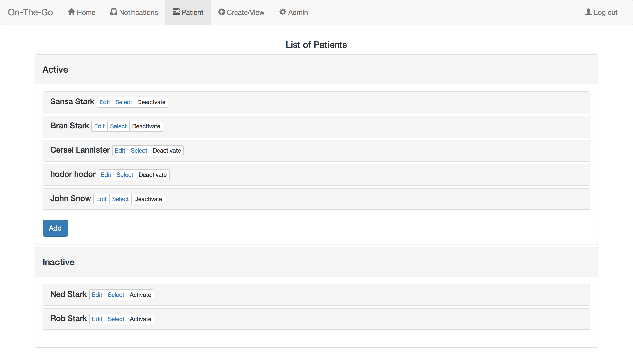Open the On-The-Go brand link
The height and width of the screenshot is (364, 633).
pos(30,12)
